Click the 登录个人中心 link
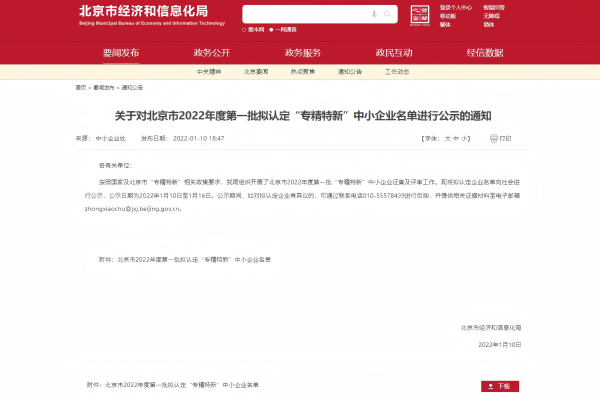This screenshot has width=600, height=393. 456,7
